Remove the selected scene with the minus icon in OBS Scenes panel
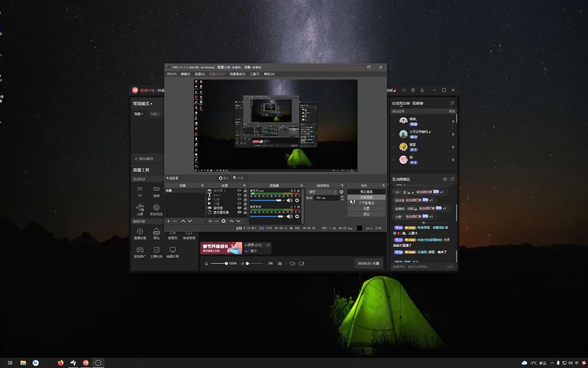This screenshot has width=588, height=368. click(175, 221)
